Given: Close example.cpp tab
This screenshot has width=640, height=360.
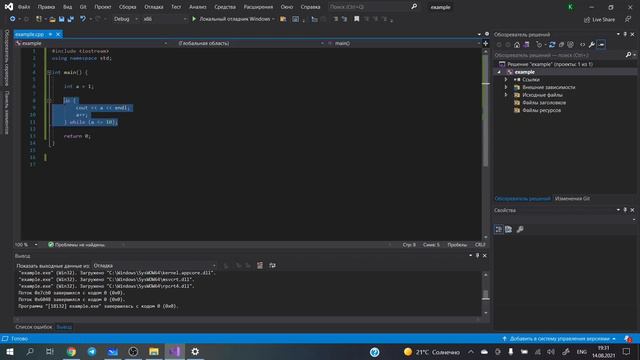Looking at the screenshot, I should pos(58,34).
